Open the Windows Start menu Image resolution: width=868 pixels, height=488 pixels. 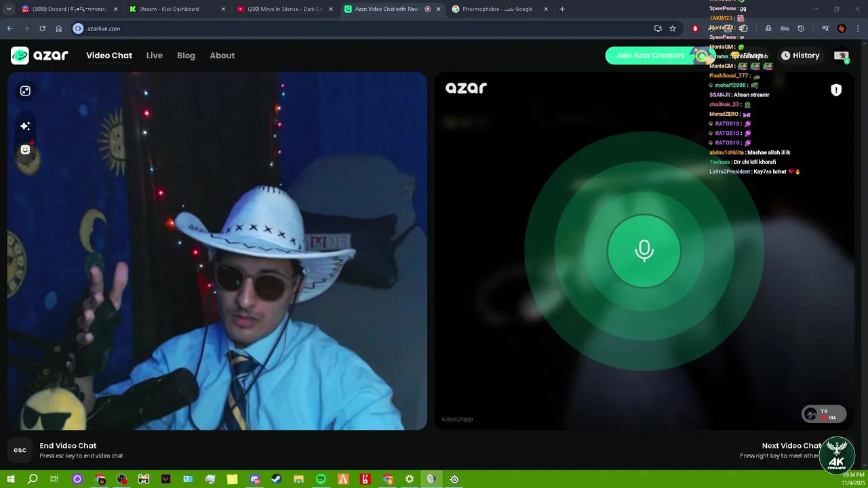(11, 479)
